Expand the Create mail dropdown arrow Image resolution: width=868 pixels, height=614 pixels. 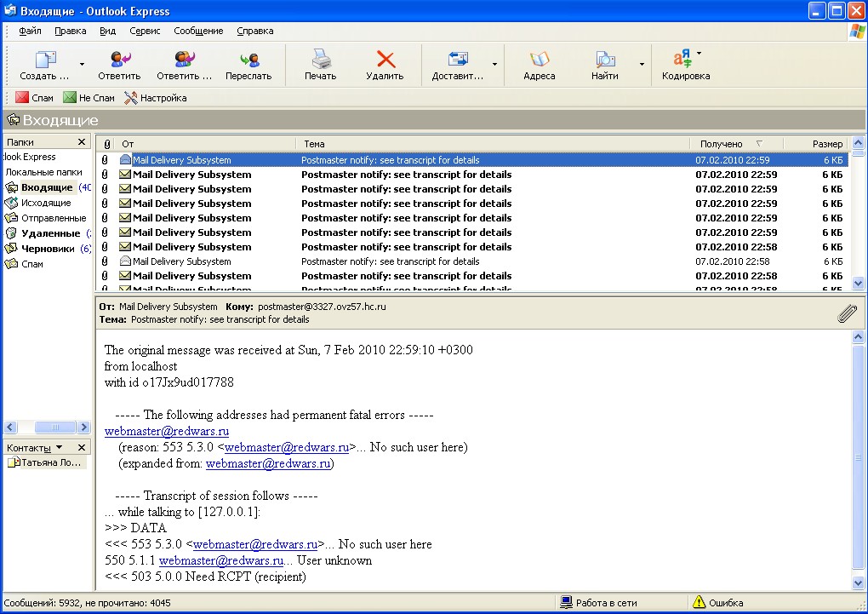tap(82, 64)
